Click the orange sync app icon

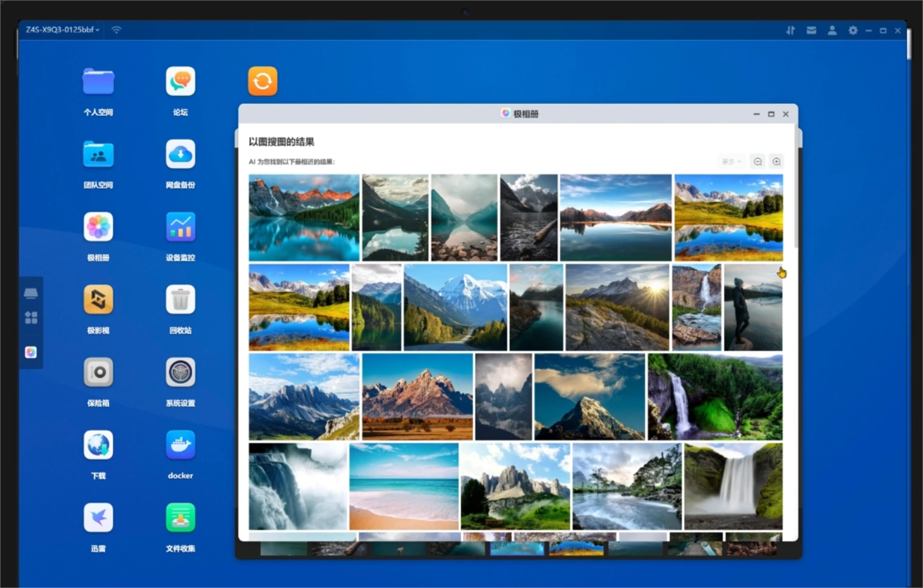pos(262,82)
